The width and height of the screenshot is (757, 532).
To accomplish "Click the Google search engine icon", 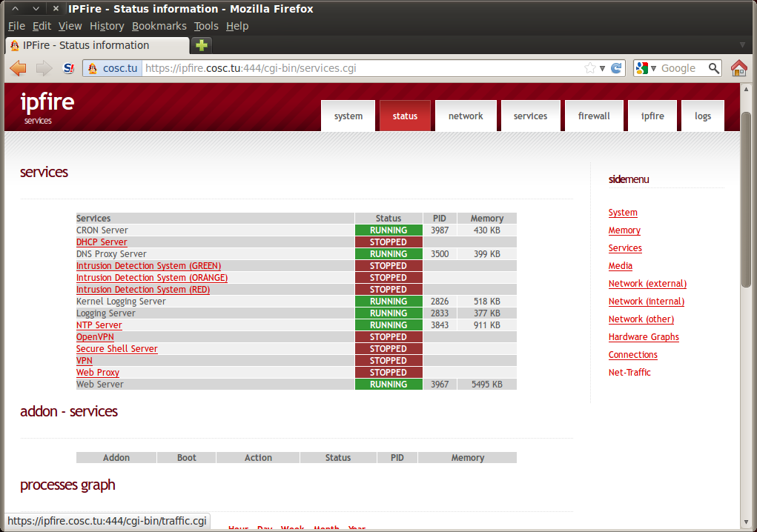I will (641, 67).
